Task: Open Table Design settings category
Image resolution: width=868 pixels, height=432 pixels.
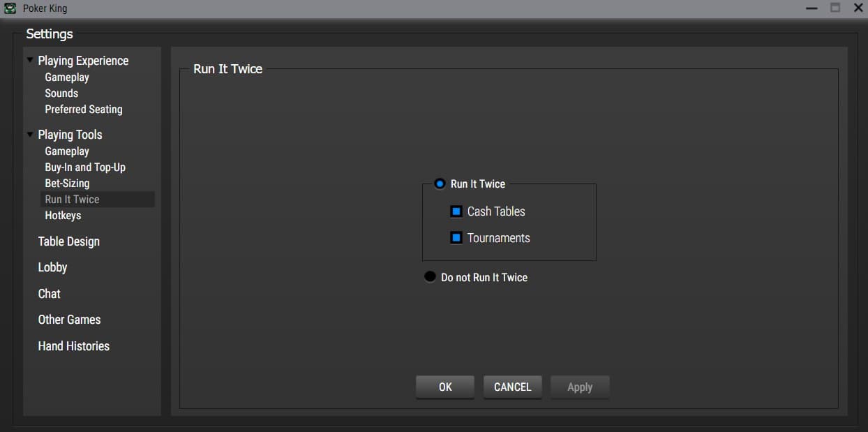Action: 68,241
